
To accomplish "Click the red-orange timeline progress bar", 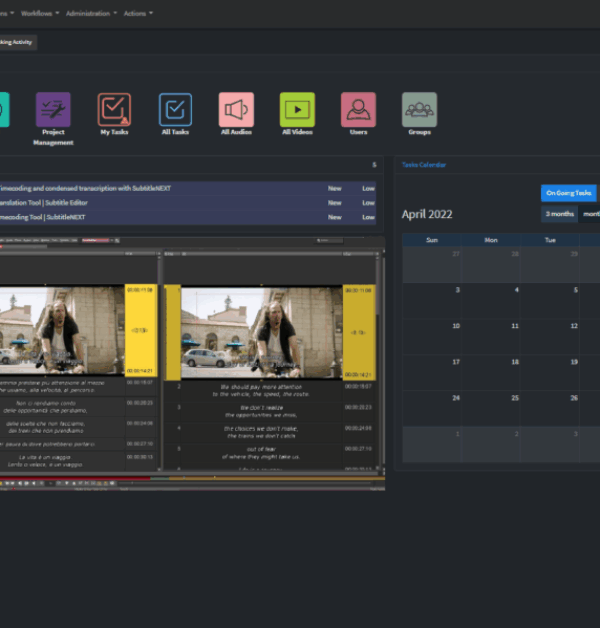I will tap(192, 478).
